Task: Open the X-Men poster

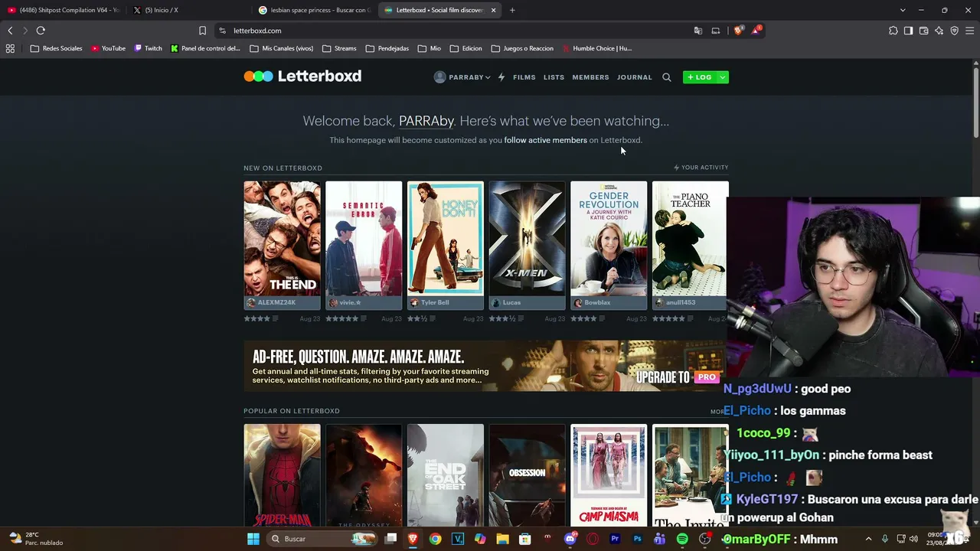Action: pos(528,238)
